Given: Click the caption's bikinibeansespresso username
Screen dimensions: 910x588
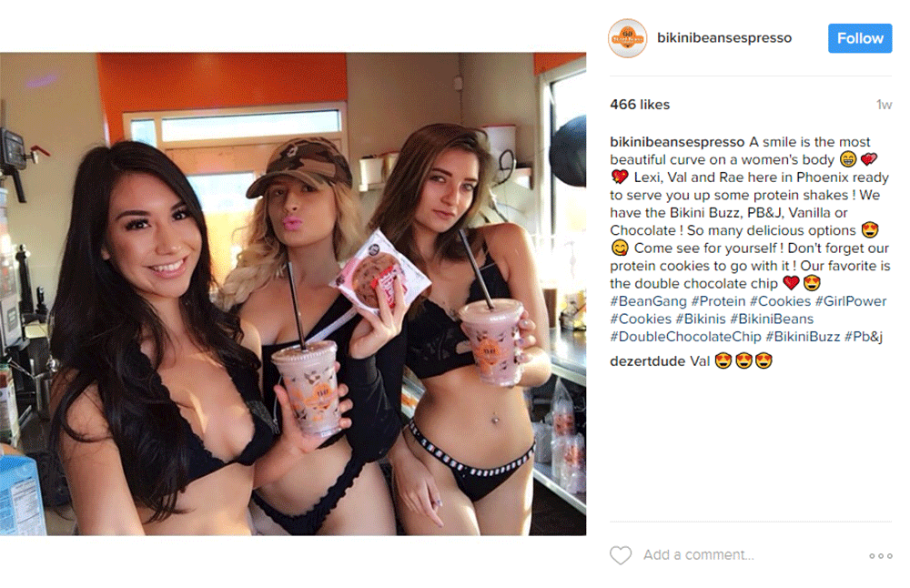Looking at the screenshot, I should pos(677,142).
